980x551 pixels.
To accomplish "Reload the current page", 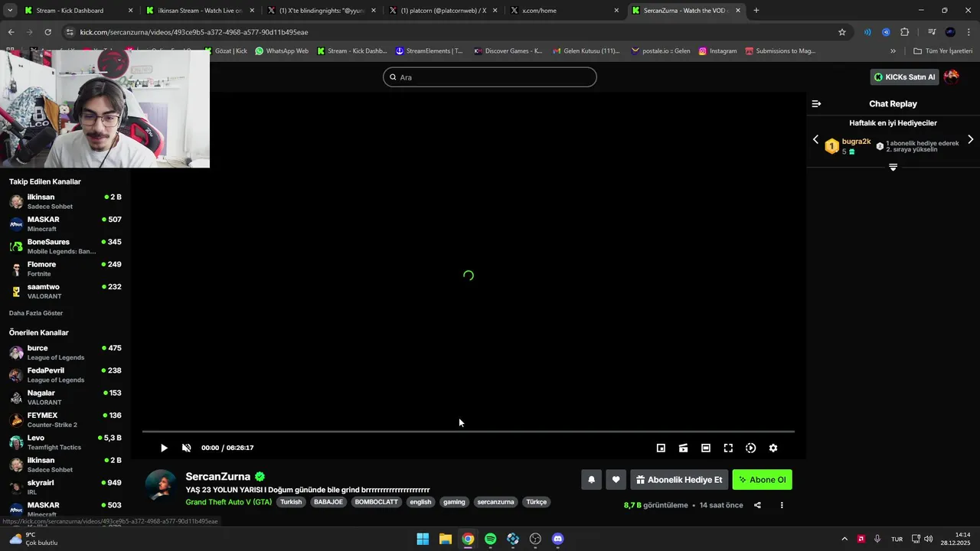I will [47, 32].
